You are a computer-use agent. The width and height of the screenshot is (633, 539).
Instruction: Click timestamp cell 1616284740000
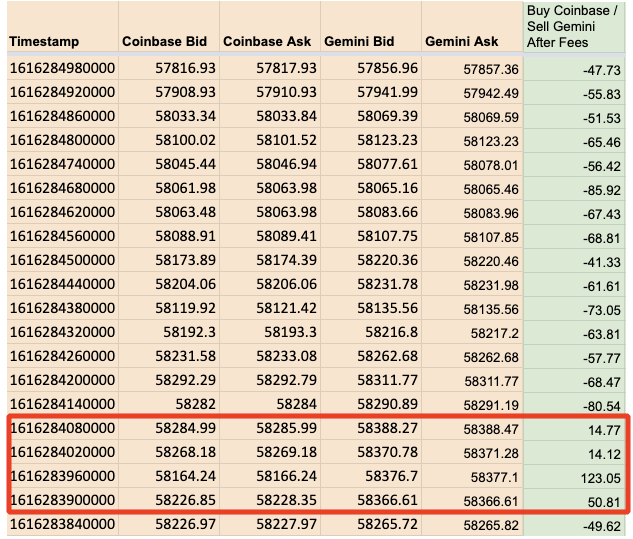point(62,164)
